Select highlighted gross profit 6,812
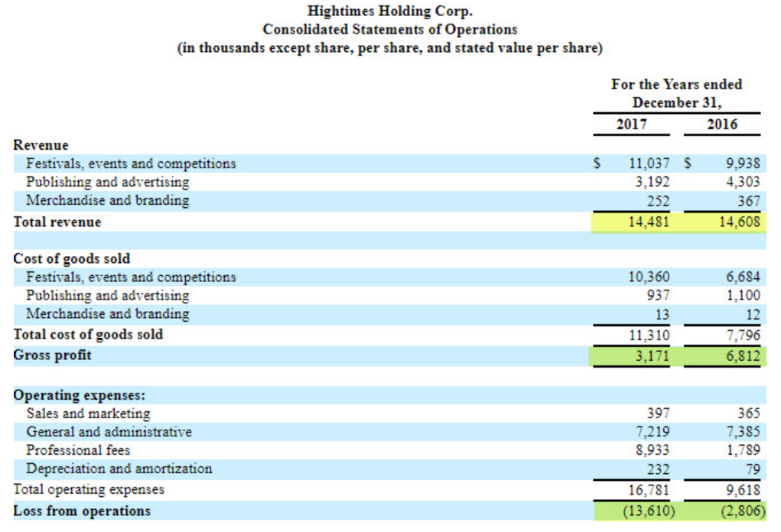Screen dimensions: 781x532 (x=743, y=356)
